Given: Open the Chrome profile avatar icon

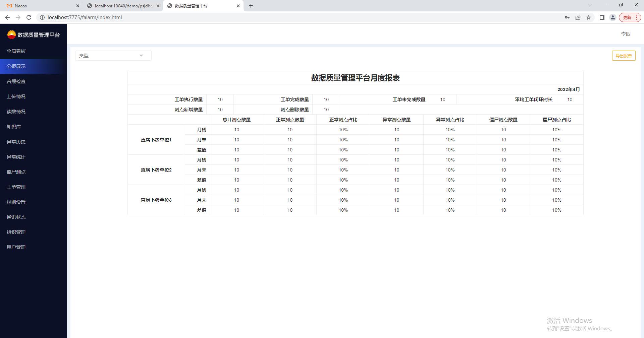Looking at the screenshot, I should 612,17.
